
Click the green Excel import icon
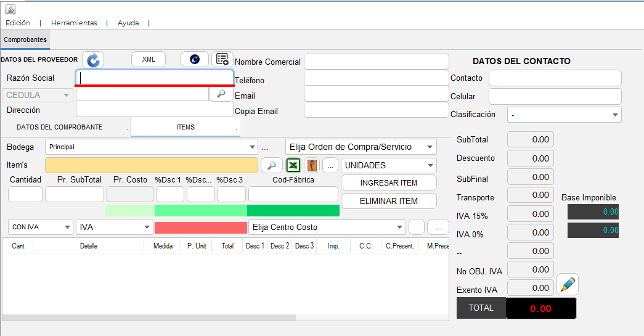[293, 165]
